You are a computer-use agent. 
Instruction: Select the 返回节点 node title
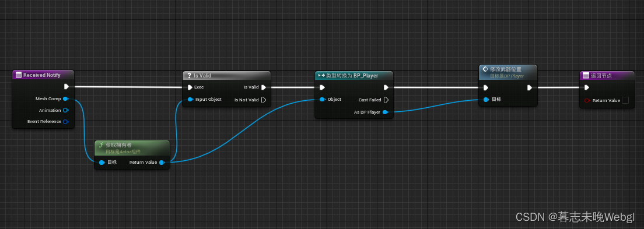click(x=601, y=76)
